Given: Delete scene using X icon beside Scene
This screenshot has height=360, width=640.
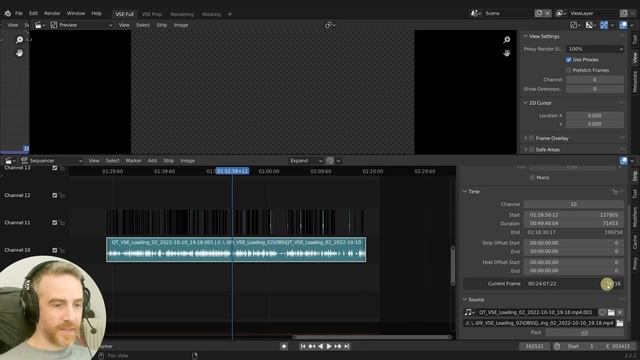Looking at the screenshot, I should (x=547, y=13).
